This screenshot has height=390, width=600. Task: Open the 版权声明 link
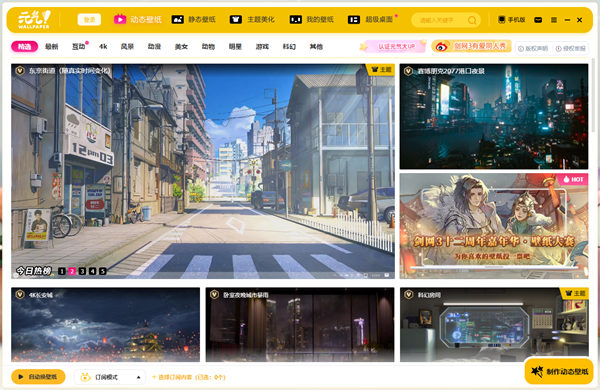click(533, 49)
